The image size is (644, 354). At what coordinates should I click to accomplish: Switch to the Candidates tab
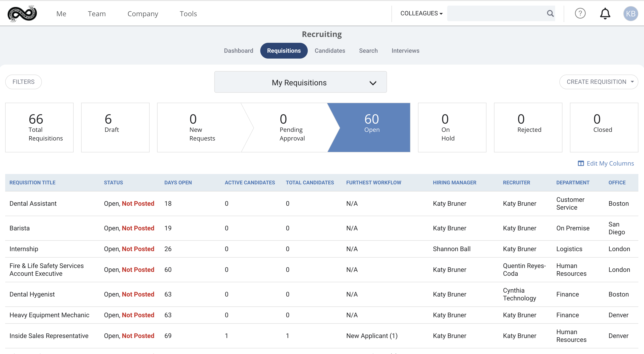330,51
